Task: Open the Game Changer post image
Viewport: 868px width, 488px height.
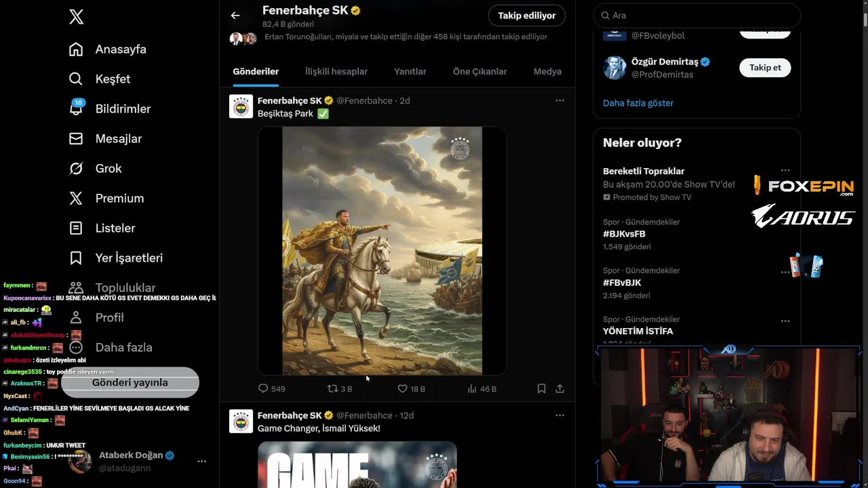Action: pyautogui.click(x=357, y=465)
